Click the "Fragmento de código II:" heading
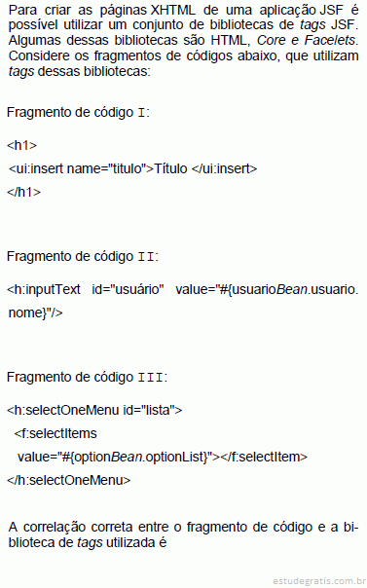This screenshot has width=367, height=588. pyautogui.click(x=83, y=256)
